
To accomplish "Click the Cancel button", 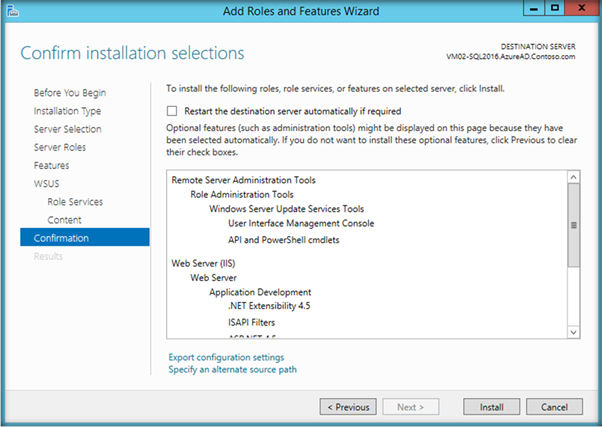I will point(554,407).
